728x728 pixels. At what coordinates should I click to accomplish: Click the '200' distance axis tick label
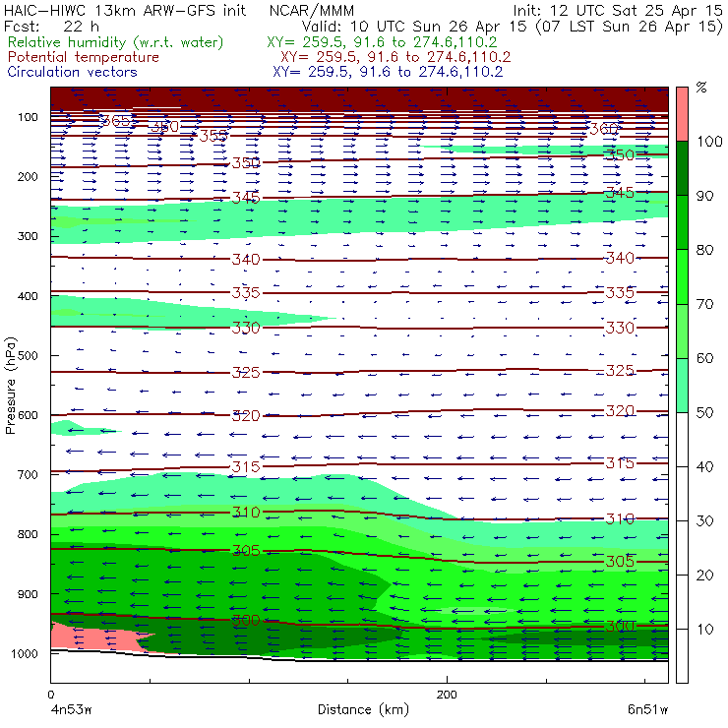[x=447, y=695]
